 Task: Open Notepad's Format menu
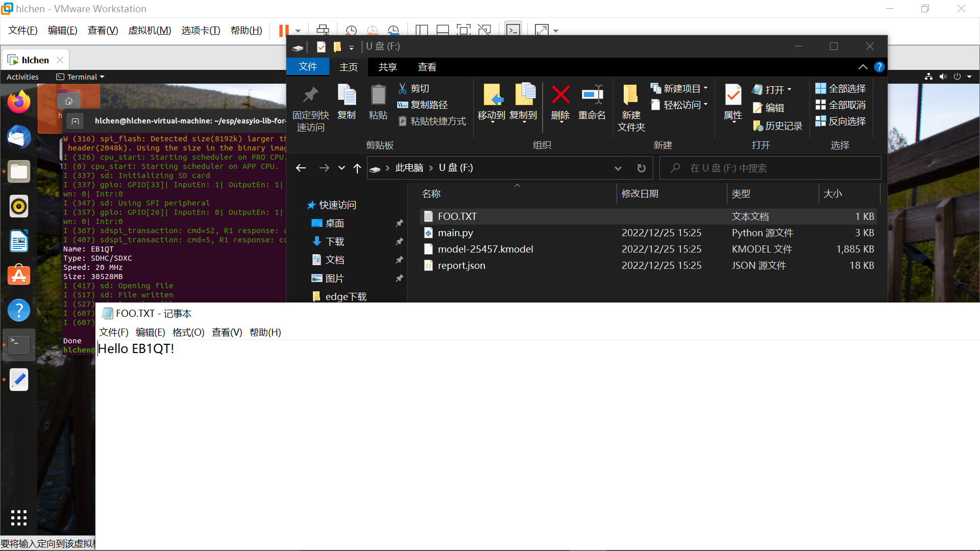coord(188,332)
